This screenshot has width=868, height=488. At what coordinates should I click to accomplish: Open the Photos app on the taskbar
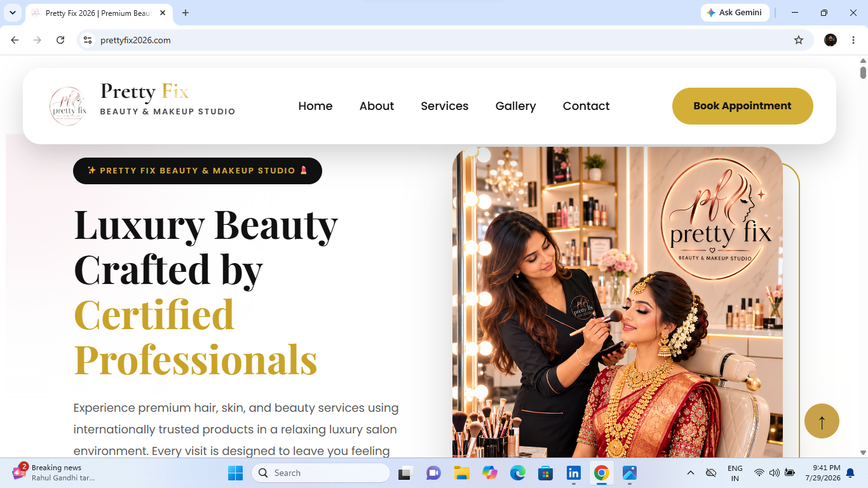click(630, 473)
